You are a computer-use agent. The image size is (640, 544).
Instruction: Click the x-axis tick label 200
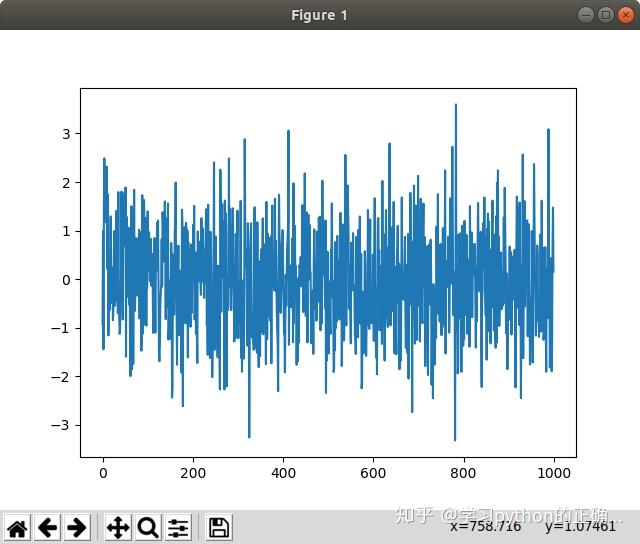point(193,473)
